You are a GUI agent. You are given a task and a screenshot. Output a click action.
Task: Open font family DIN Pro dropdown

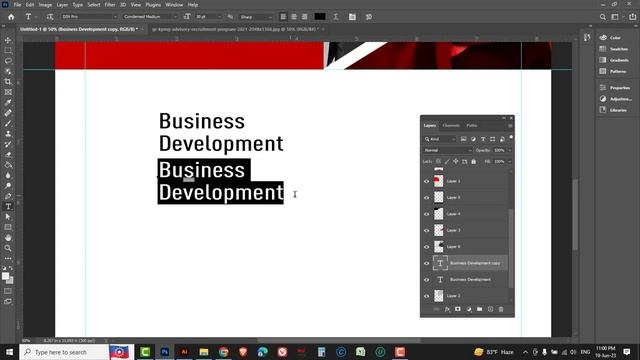point(89,17)
